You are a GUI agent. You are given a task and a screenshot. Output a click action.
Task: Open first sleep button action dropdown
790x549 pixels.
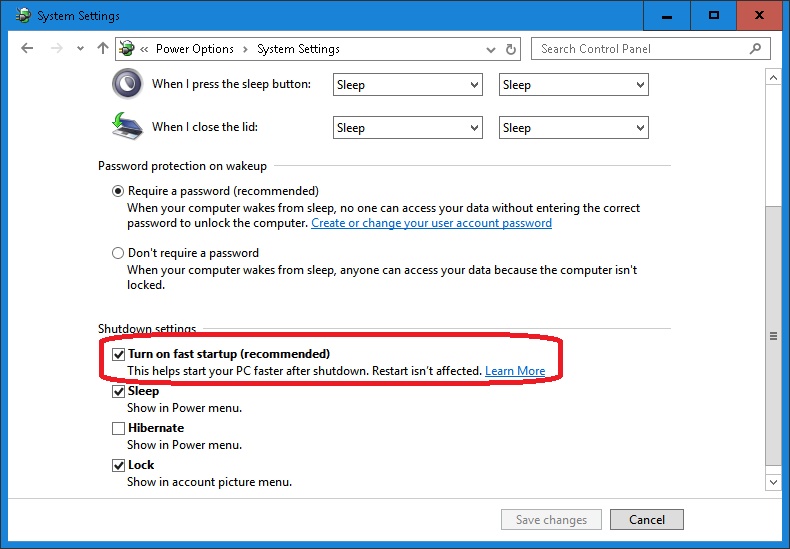[407, 85]
